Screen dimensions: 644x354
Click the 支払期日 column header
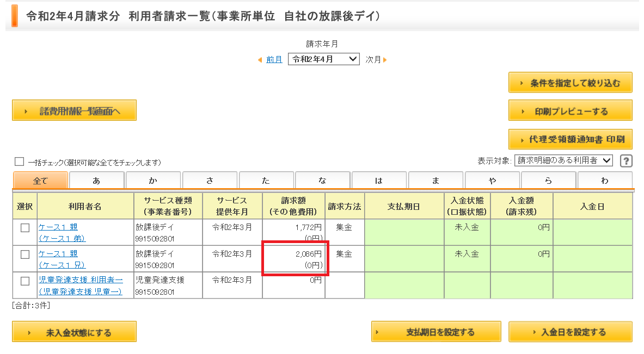(404, 206)
